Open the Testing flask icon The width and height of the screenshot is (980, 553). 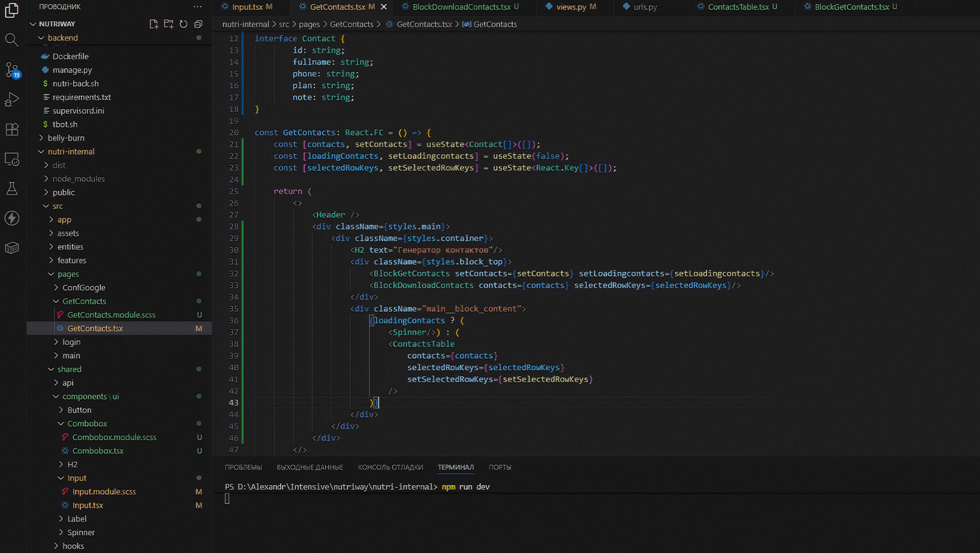11,188
